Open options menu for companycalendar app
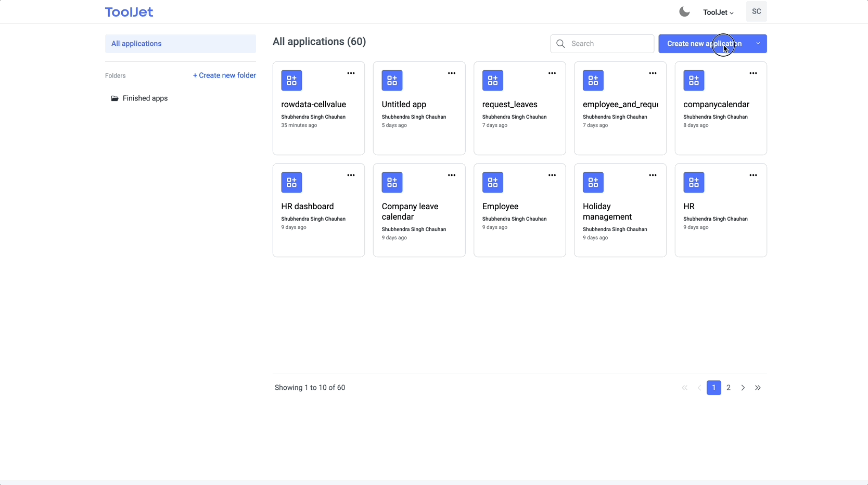The width and height of the screenshot is (868, 485). 753,73
